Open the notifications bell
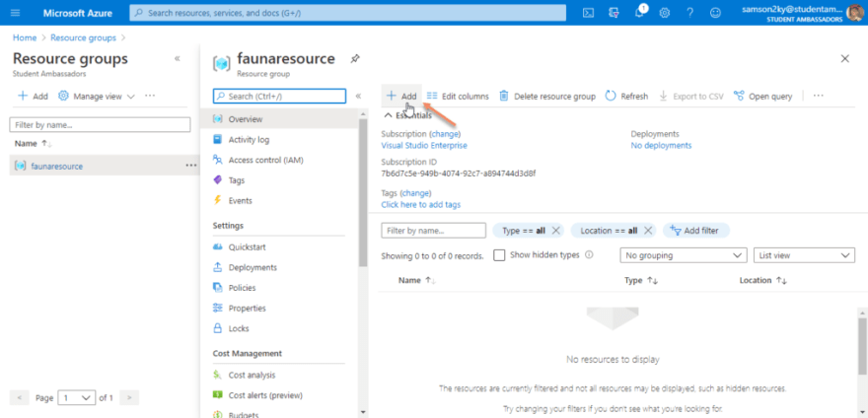The image size is (868, 418). [639, 12]
